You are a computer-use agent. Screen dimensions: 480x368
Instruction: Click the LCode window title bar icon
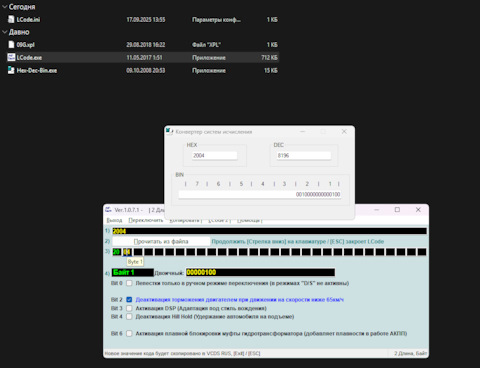coord(108,210)
